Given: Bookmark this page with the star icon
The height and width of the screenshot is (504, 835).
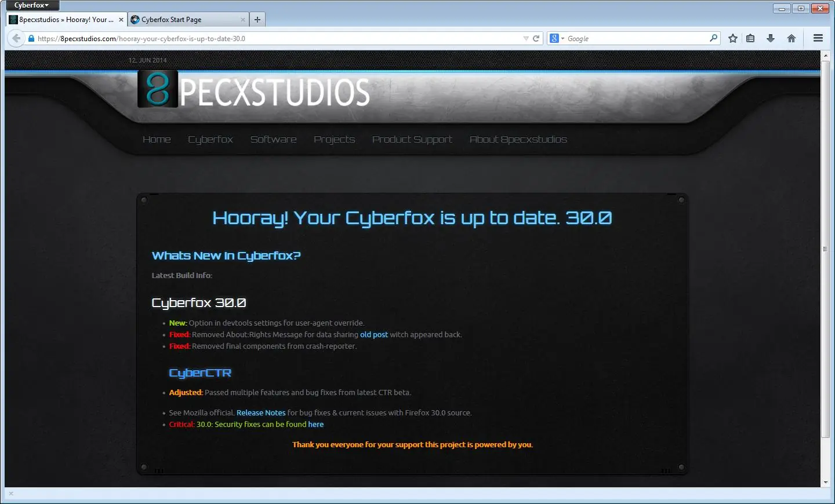Looking at the screenshot, I should click(733, 39).
